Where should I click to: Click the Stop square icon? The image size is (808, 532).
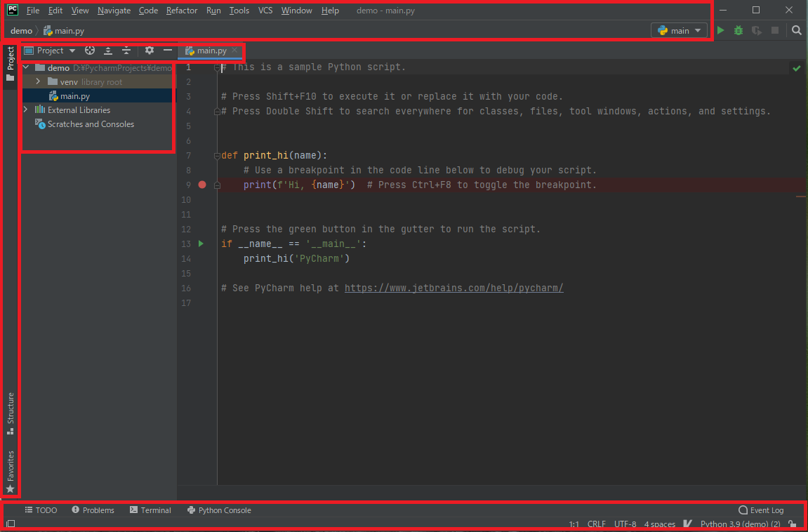pyautogui.click(x=774, y=31)
